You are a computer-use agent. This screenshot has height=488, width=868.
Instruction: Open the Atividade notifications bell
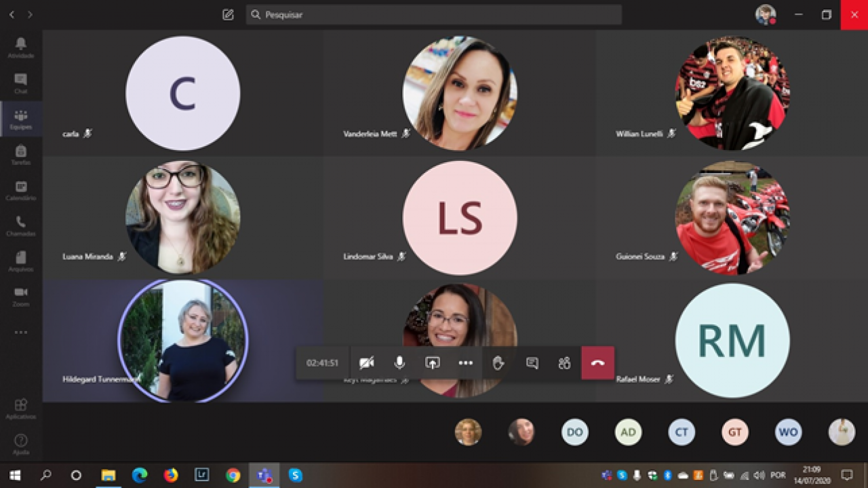point(21,45)
